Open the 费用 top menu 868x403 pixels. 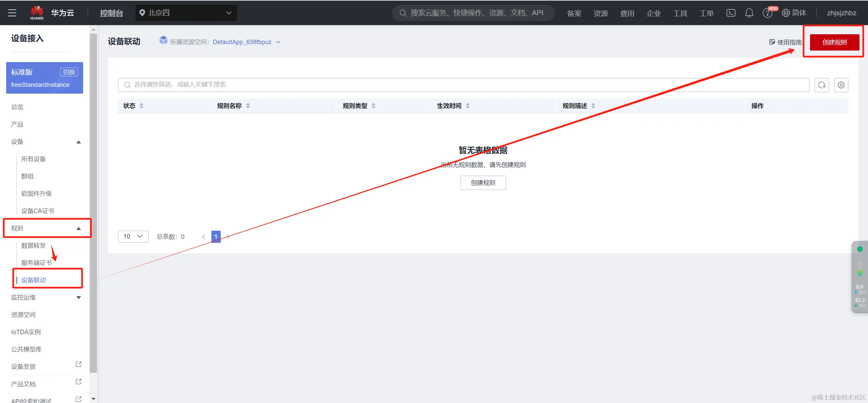(627, 13)
